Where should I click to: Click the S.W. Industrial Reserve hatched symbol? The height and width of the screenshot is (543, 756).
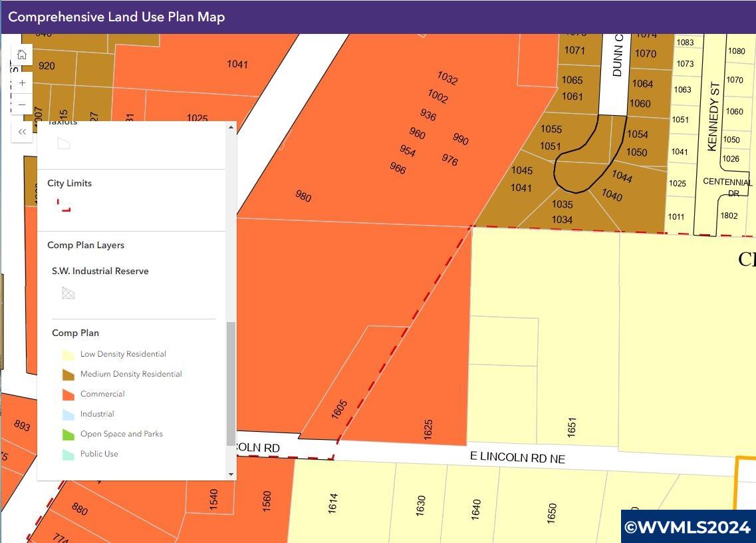pos(68,293)
